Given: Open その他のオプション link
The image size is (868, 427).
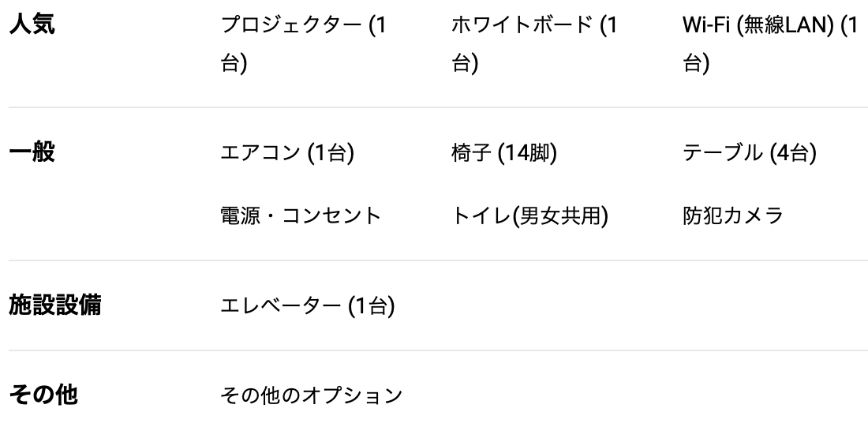Looking at the screenshot, I should [312, 395].
